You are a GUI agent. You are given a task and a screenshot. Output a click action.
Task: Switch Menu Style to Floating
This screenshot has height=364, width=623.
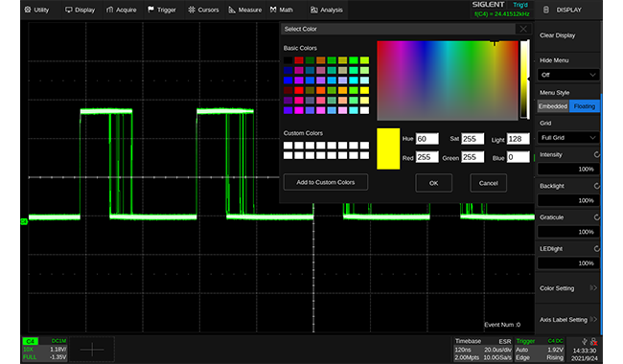584,106
